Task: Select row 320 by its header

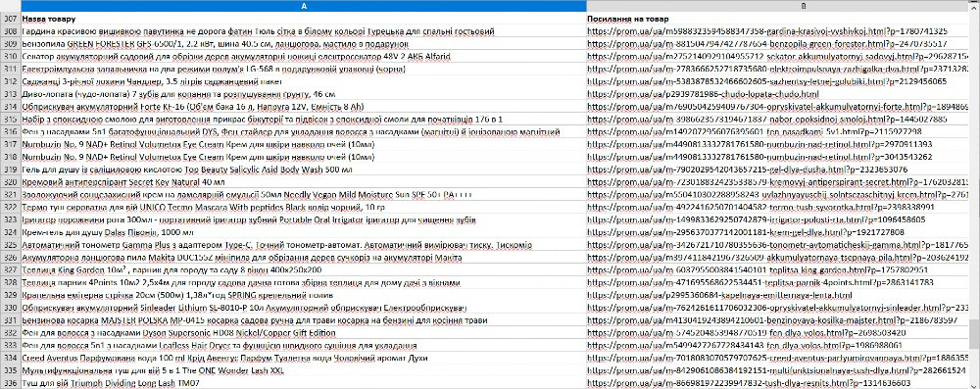Action: point(10,182)
